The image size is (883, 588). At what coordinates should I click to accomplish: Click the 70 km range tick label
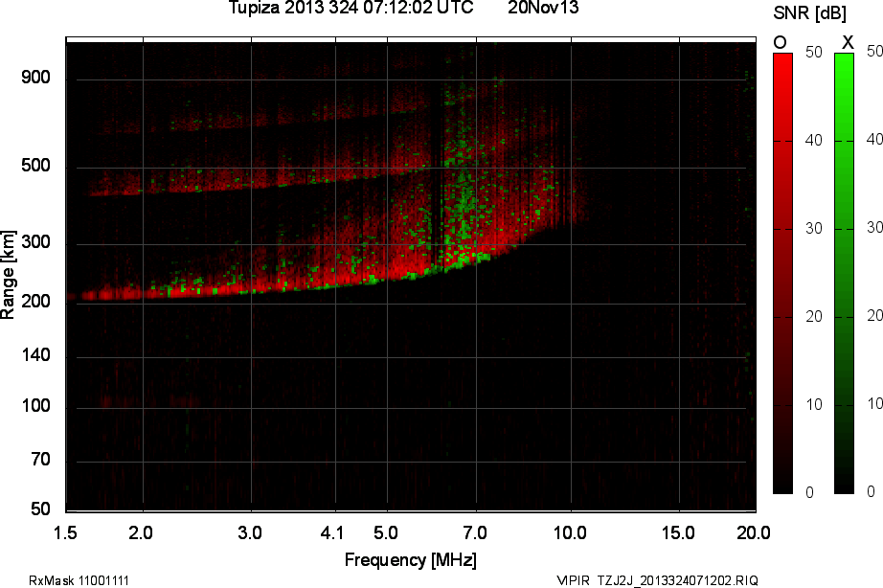[x=40, y=460]
